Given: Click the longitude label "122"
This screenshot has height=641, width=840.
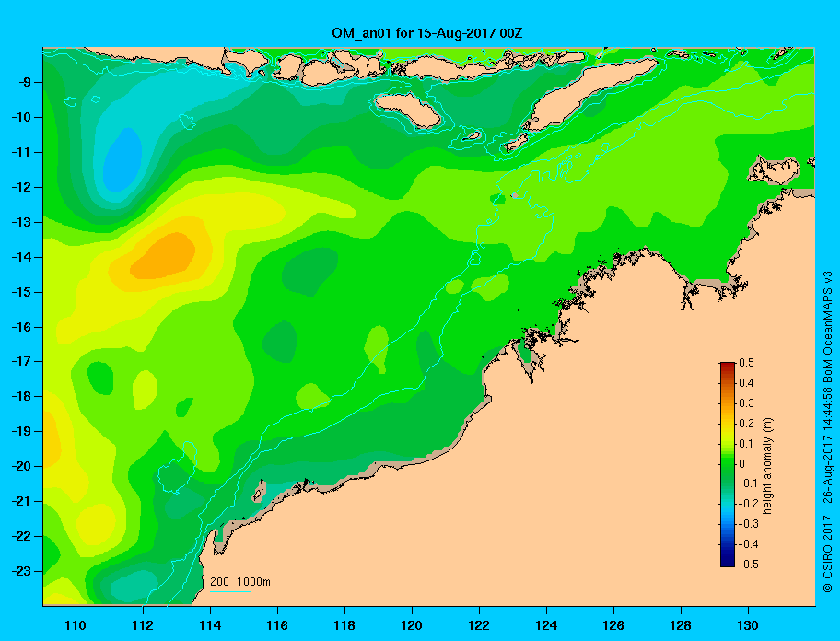Looking at the screenshot, I should point(479,625).
